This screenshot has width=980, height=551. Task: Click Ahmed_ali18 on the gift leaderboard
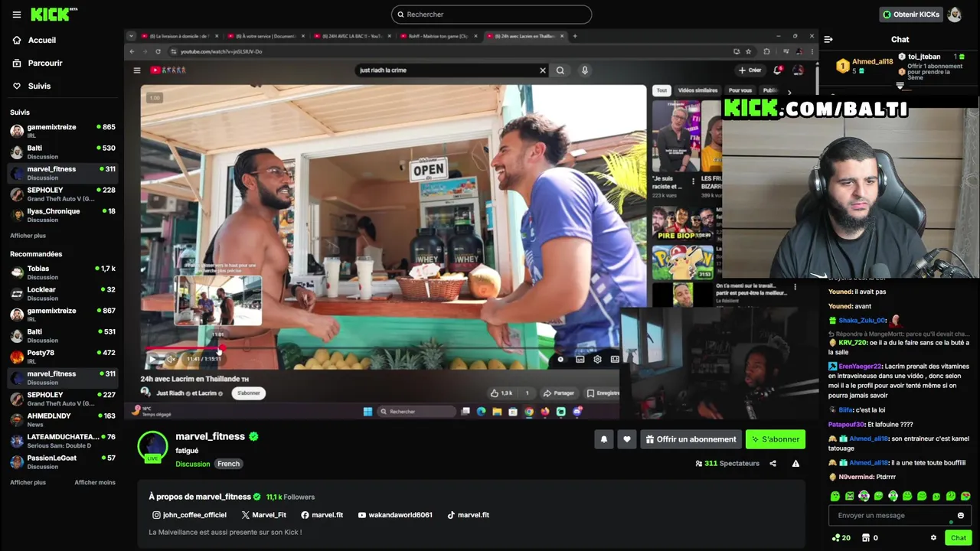pos(873,62)
